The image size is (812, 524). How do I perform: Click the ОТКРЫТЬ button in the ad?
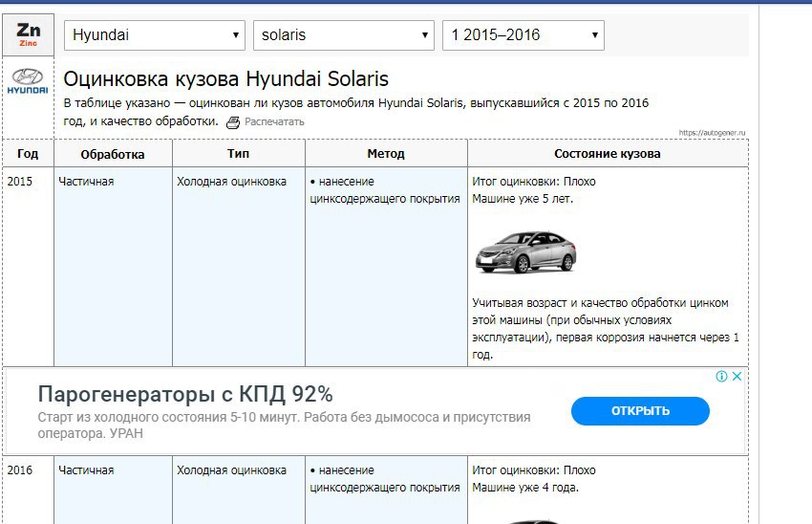click(x=640, y=411)
